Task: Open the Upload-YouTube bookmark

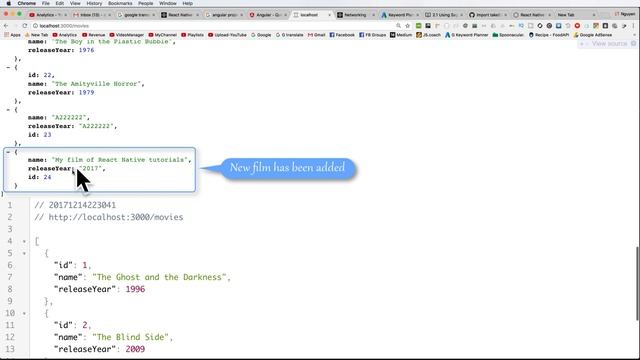Action: click(227, 35)
